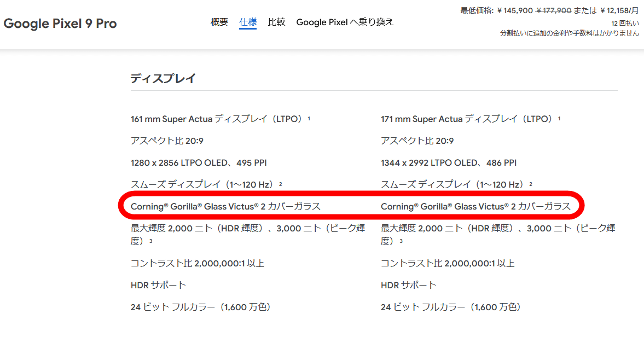Click left コントラスト比 2,000,000:1 以上 text

(197, 263)
